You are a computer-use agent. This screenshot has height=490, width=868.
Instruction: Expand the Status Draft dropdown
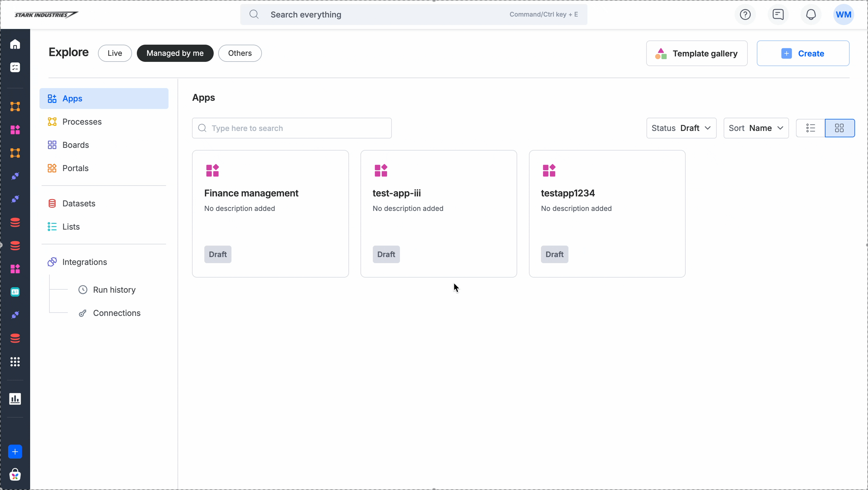pyautogui.click(x=681, y=128)
